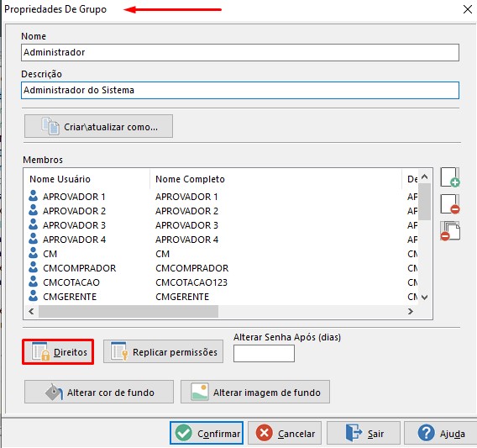Select the APROVADOR 2 full name cell
The image size is (477, 448).
pyautogui.click(x=186, y=211)
